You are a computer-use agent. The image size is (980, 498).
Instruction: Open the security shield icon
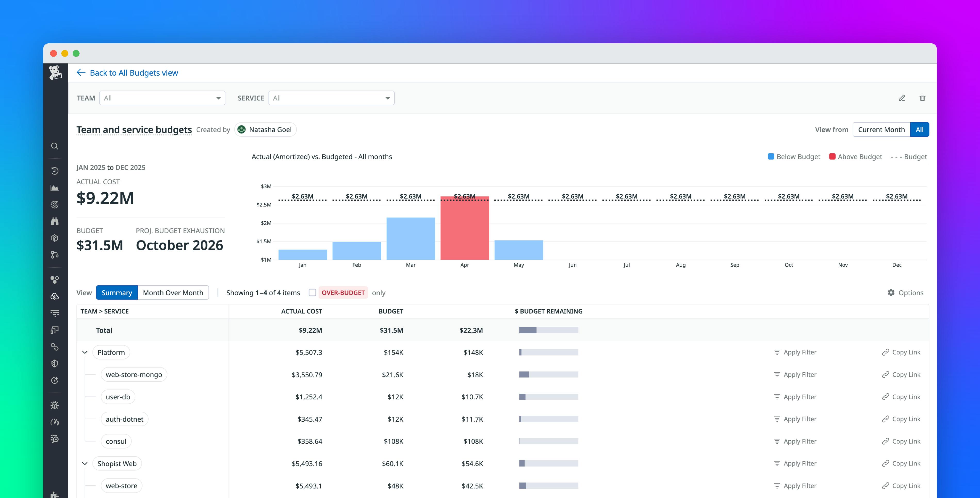54,364
